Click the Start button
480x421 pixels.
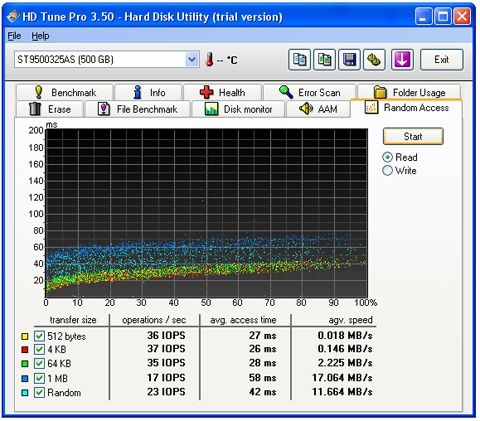413,136
